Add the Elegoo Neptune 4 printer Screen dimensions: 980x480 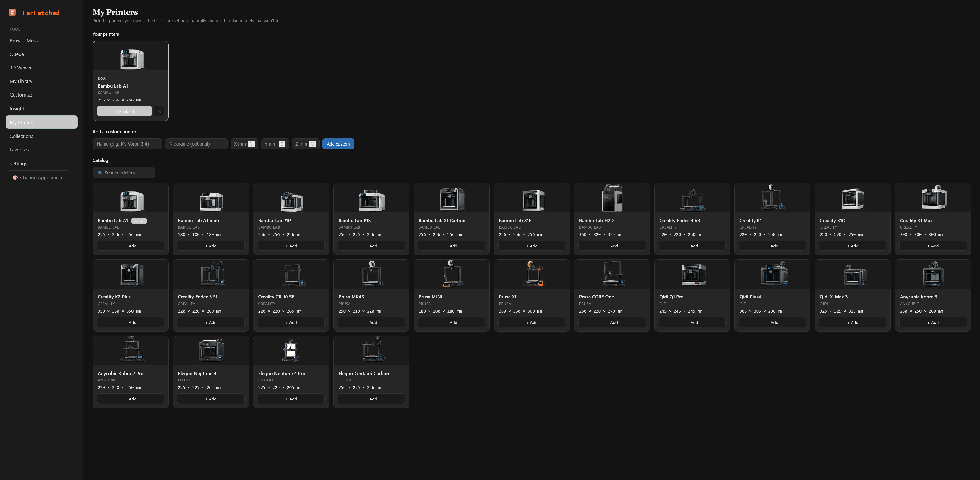(211, 399)
